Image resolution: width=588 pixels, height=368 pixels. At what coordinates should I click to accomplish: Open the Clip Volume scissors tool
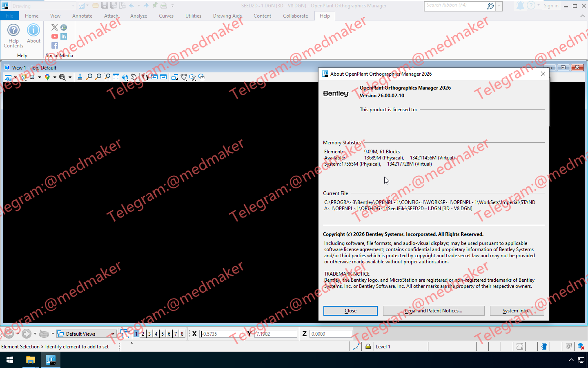(x=193, y=77)
